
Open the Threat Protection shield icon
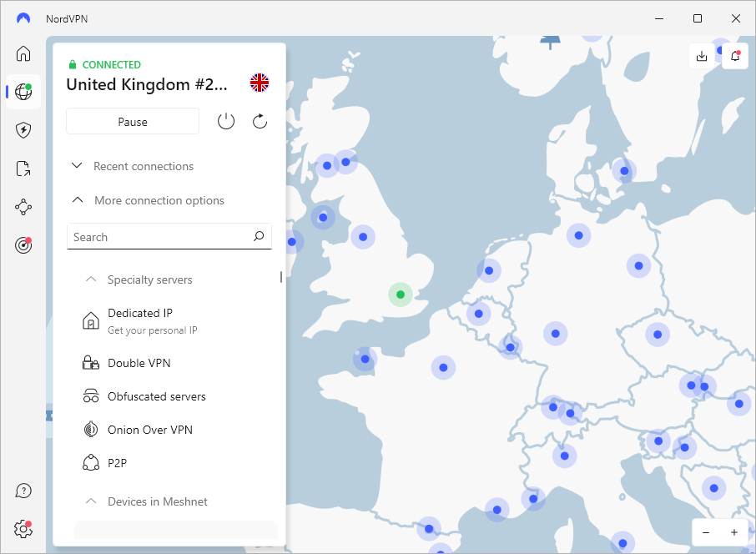(x=23, y=130)
